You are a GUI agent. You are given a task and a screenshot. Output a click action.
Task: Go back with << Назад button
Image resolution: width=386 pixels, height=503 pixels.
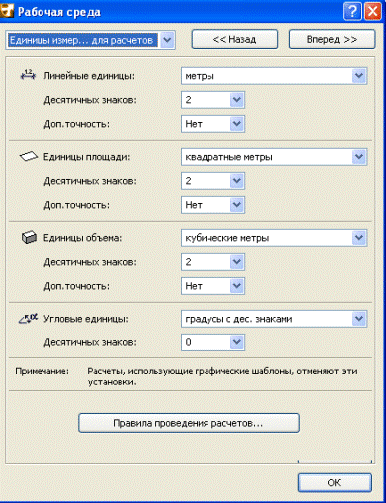(x=235, y=39)
